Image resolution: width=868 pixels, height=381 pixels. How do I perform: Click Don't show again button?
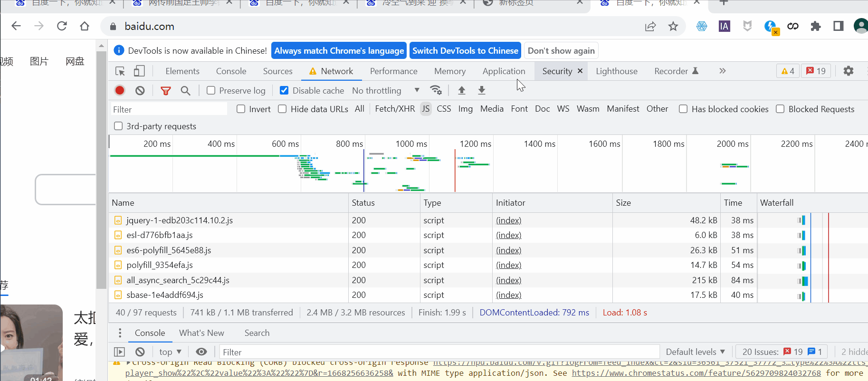[x=561, y=50]
